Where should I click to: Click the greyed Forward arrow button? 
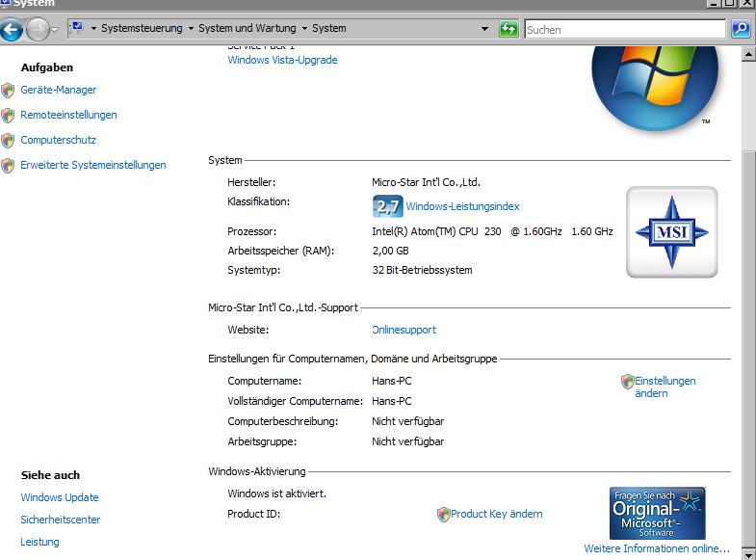point(38,30)
